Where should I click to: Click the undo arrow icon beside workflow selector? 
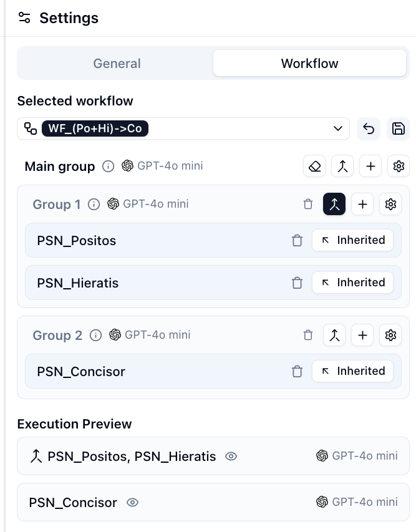[369, 128]
